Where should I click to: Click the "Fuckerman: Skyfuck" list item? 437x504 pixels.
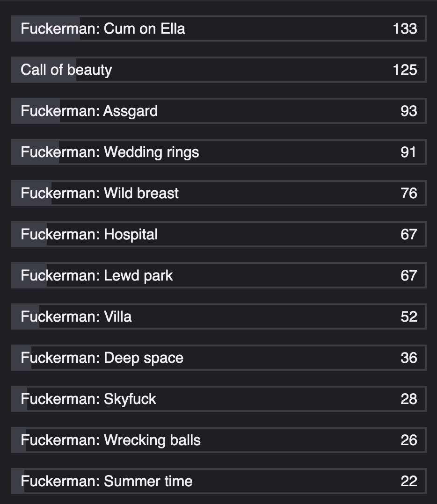pos(88,399)
